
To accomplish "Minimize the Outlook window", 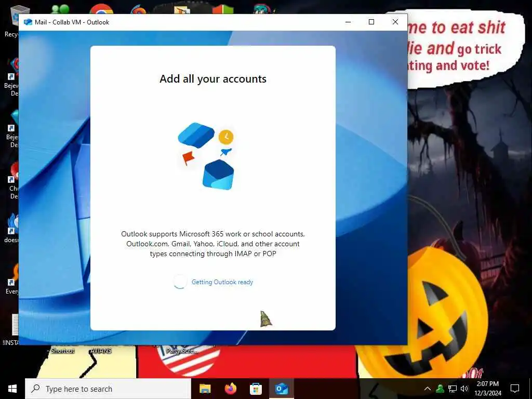I will tap(348, 22).
